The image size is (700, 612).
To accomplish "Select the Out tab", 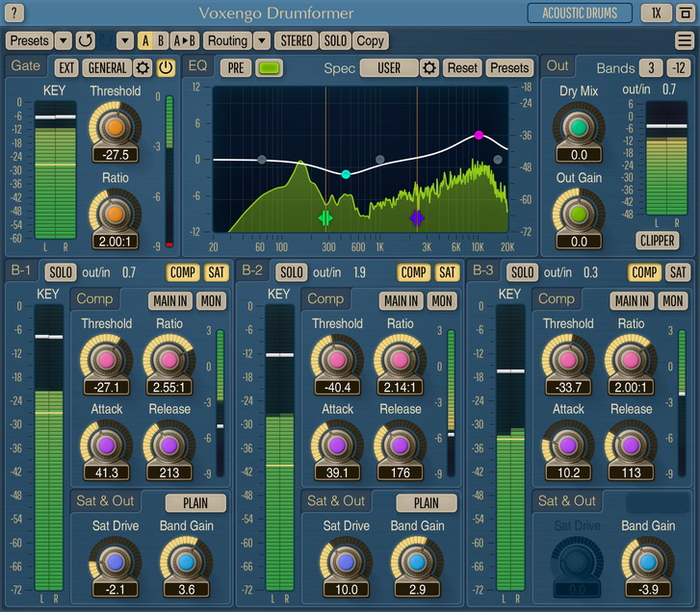I will click(x=557, y=66).
